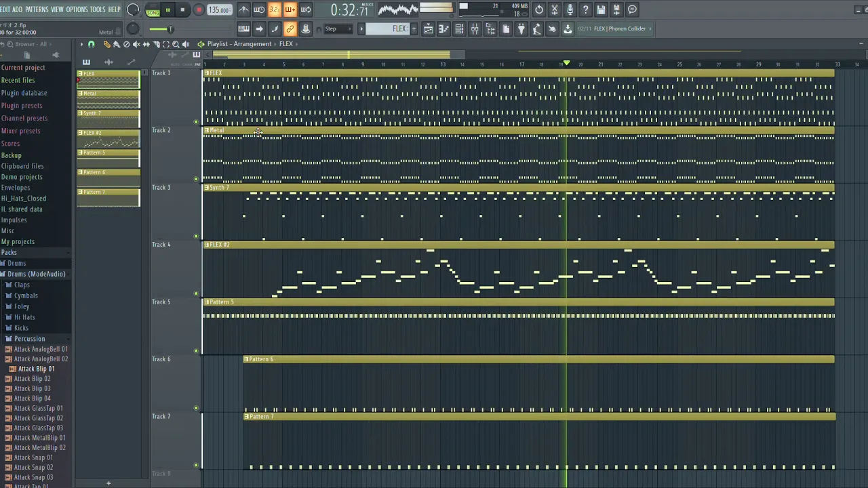Select the Metal pattern in picker

pos(108,99)
